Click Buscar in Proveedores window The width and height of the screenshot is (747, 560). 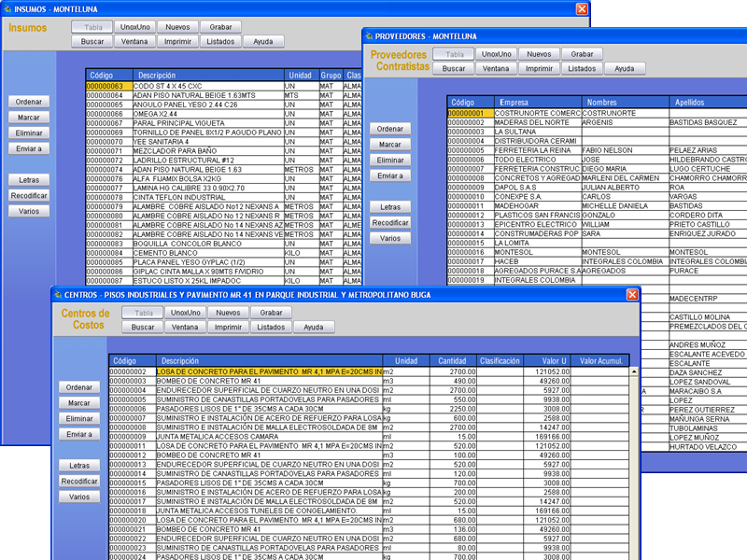tap(454, 68)
